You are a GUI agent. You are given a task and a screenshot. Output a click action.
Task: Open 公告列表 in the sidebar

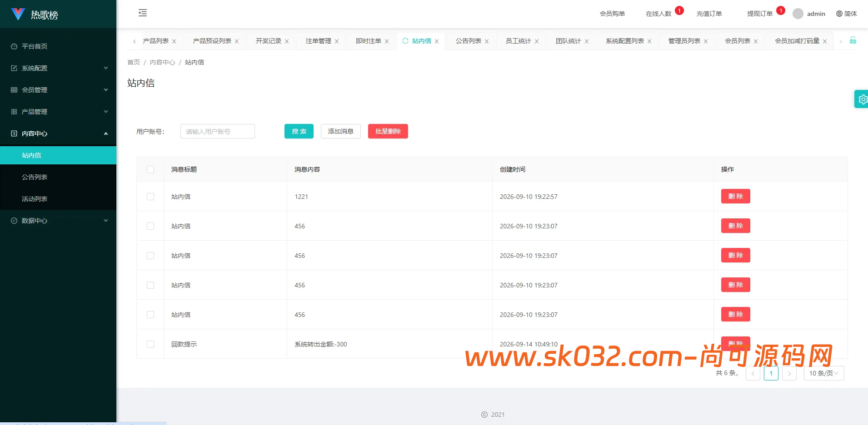[x=58, y=177]
